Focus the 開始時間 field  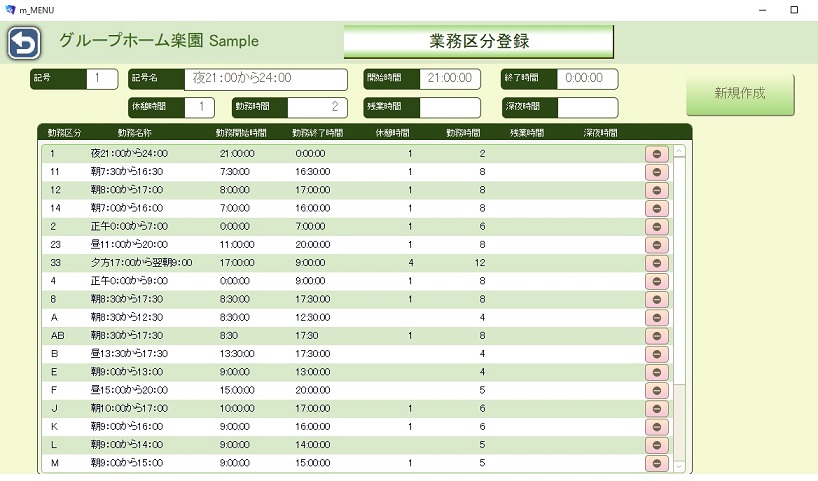pos(449,78)
